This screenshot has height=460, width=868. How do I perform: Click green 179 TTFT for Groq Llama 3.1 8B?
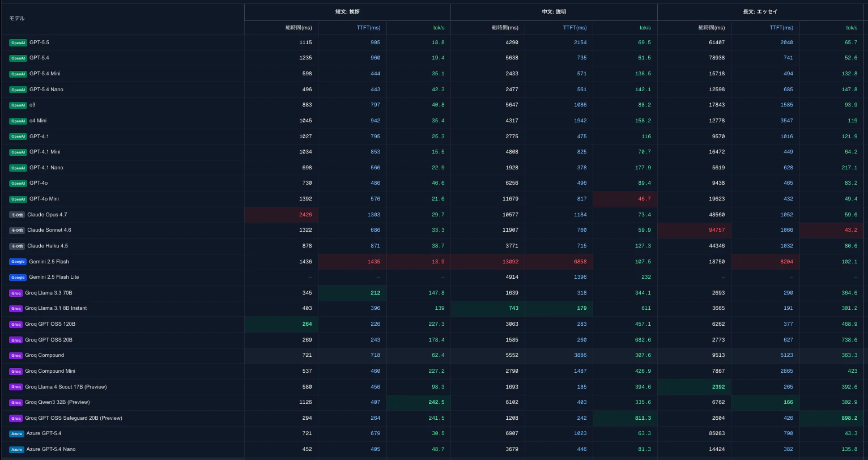[582, 308]
